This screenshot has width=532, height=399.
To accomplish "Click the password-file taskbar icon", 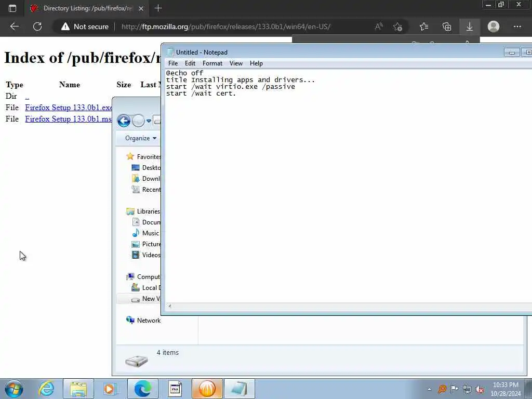I will [175, 389].
